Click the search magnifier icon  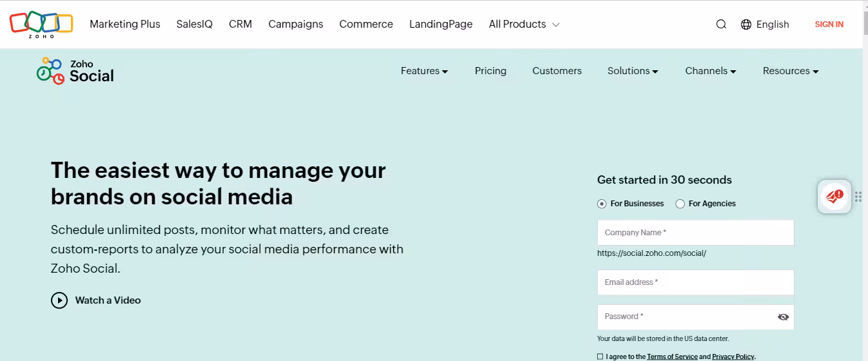[721, 24]
